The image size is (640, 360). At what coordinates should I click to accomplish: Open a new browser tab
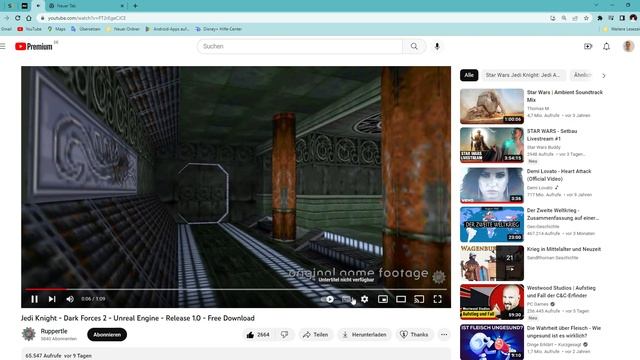tap(135, 6)
